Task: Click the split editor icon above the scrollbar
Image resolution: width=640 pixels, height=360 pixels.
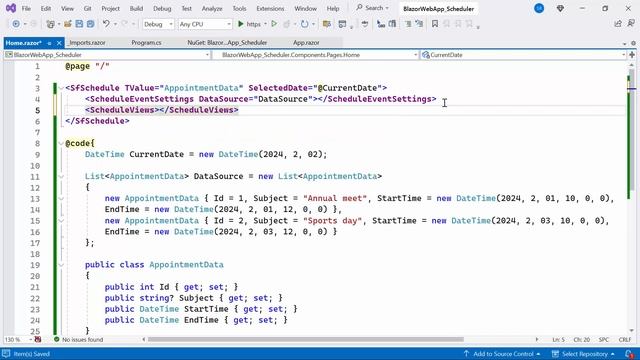Action: 632,55
